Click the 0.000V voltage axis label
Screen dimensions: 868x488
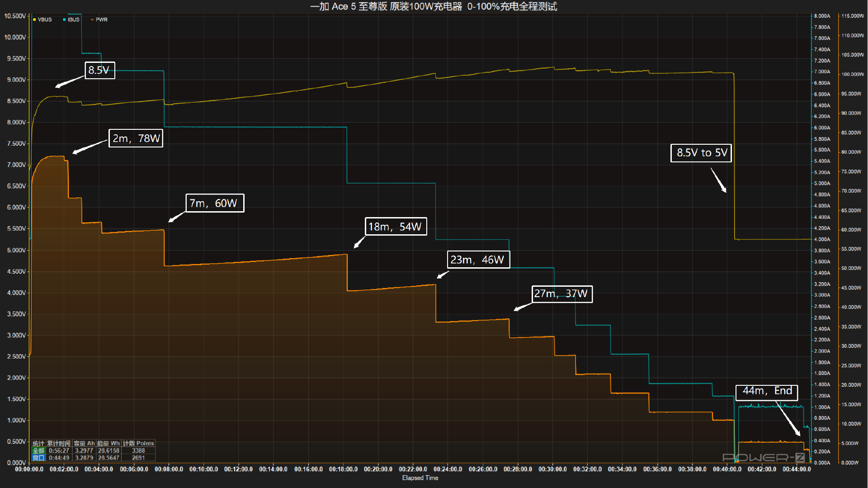pyautogui.click(x=16, y=463)
